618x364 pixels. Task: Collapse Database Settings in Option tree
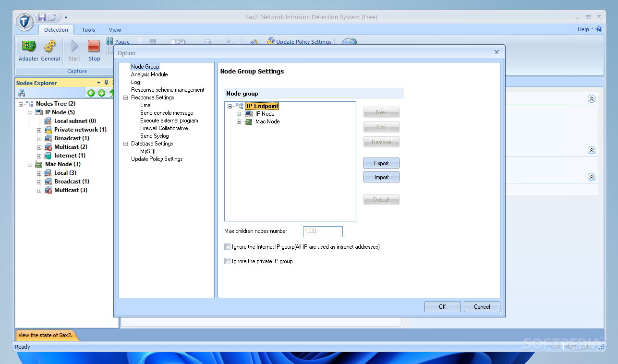point(126,144)
